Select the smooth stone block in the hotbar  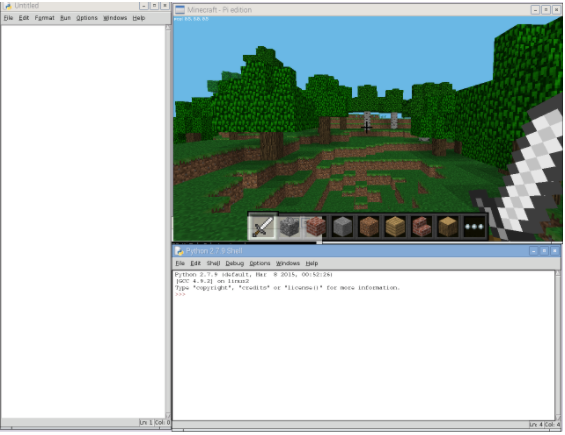tap(342, 227)
